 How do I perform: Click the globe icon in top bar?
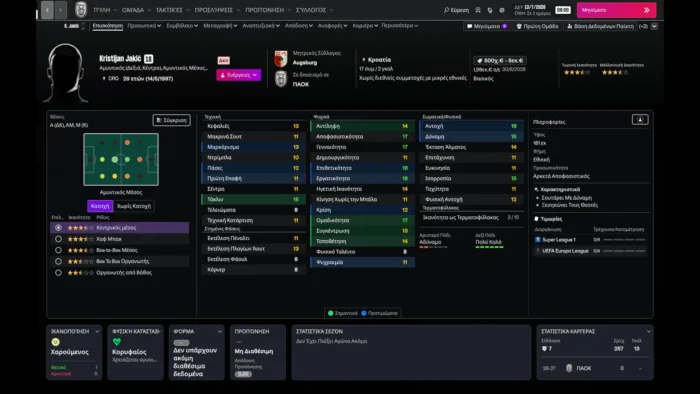(502, 10)
